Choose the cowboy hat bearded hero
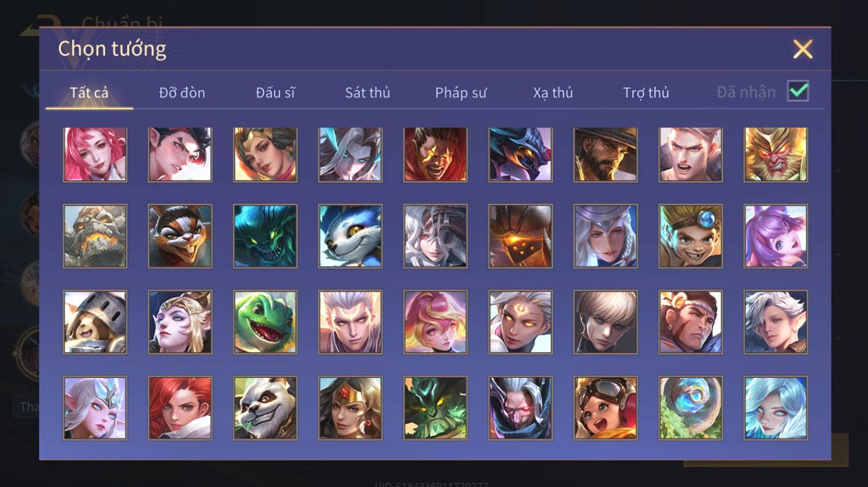This screenshot has width=868, height=487. point(606,155)
